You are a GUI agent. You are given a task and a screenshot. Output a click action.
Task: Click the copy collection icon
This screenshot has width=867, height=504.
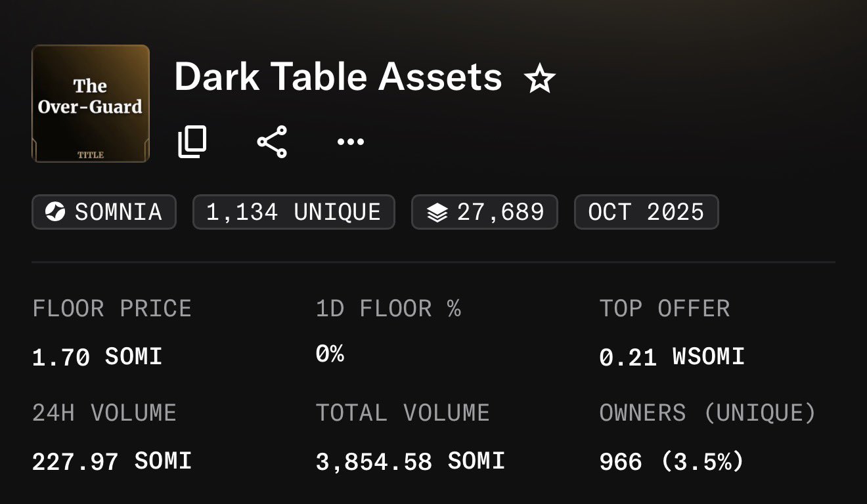192,142
